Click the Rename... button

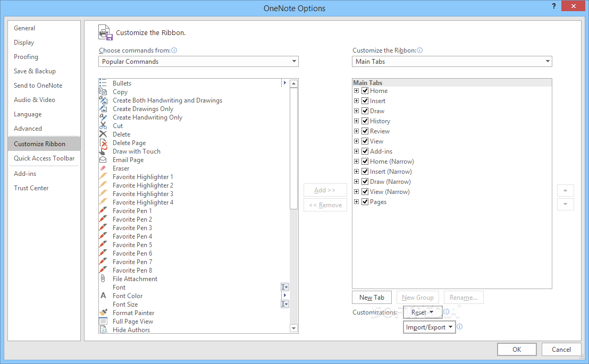click(464, 298)
